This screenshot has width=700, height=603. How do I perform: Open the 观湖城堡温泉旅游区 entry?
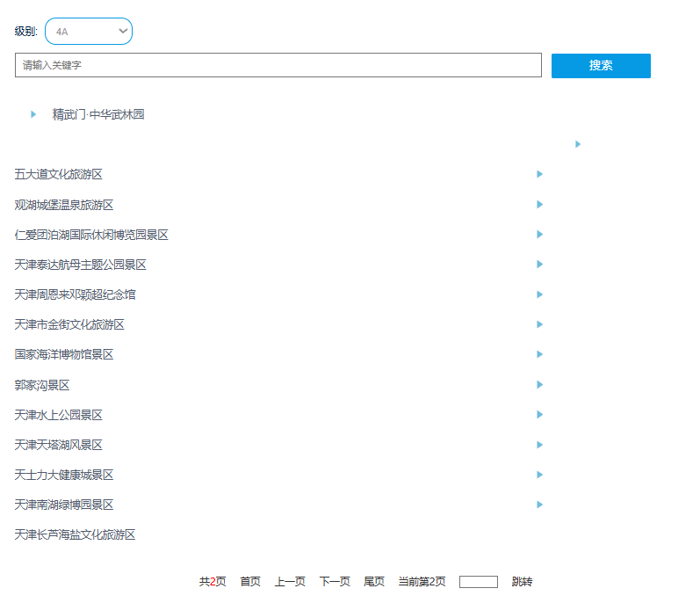point(64,205)
